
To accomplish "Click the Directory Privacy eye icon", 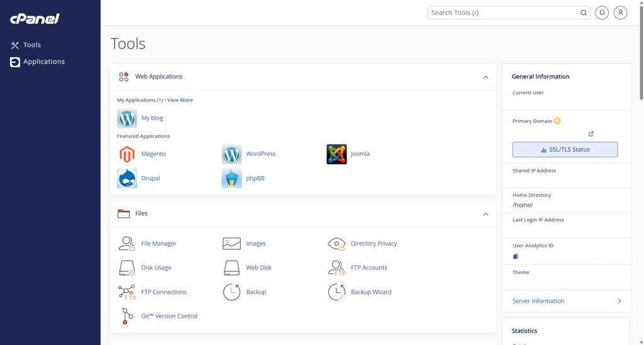I will pos(336,244).
